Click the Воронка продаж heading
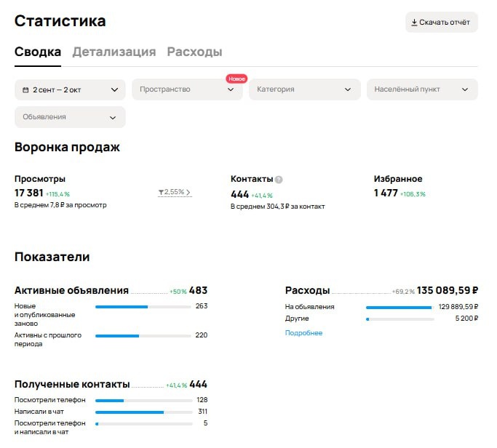Screen dimensions: 497x448 (67, 148)
